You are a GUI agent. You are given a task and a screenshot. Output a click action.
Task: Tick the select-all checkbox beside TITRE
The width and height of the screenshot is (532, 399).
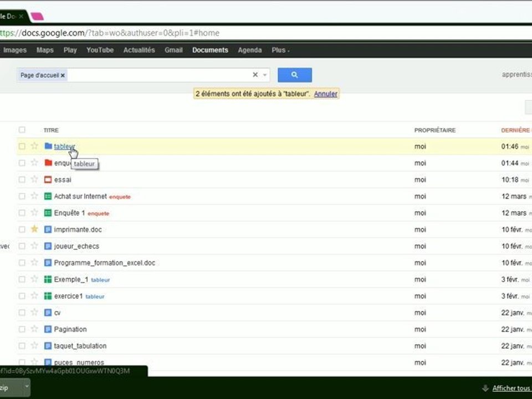22,130
